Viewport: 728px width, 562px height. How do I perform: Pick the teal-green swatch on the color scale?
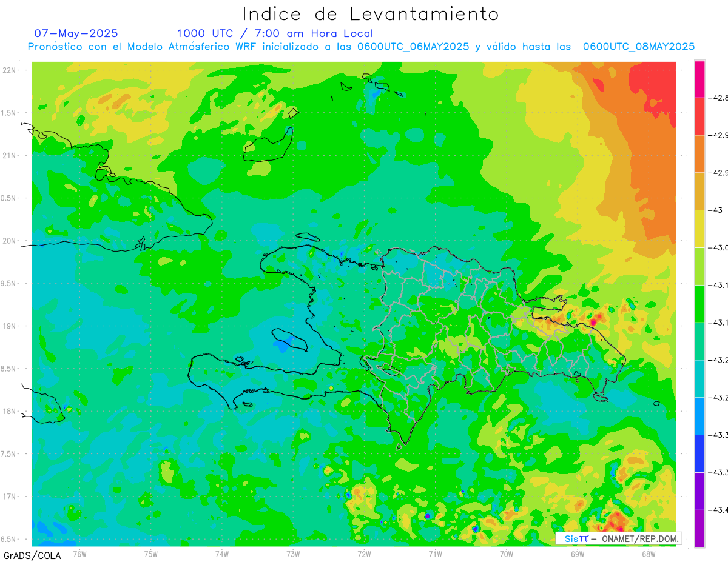[x=699, y=342]
